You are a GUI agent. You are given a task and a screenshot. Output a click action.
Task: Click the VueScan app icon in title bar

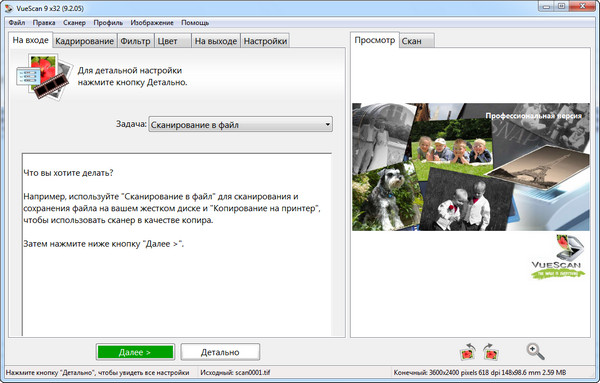tap(8, 8)
